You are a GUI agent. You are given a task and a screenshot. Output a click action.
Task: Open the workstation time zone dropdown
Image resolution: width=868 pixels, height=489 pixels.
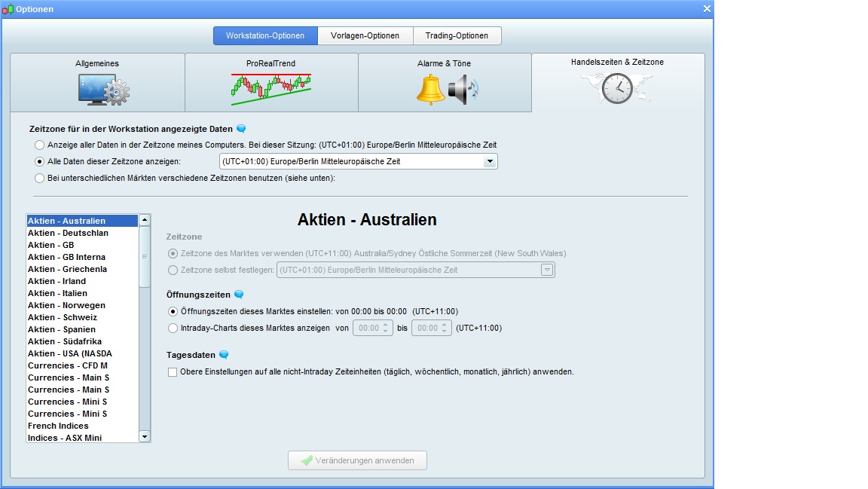pos(490,162)
